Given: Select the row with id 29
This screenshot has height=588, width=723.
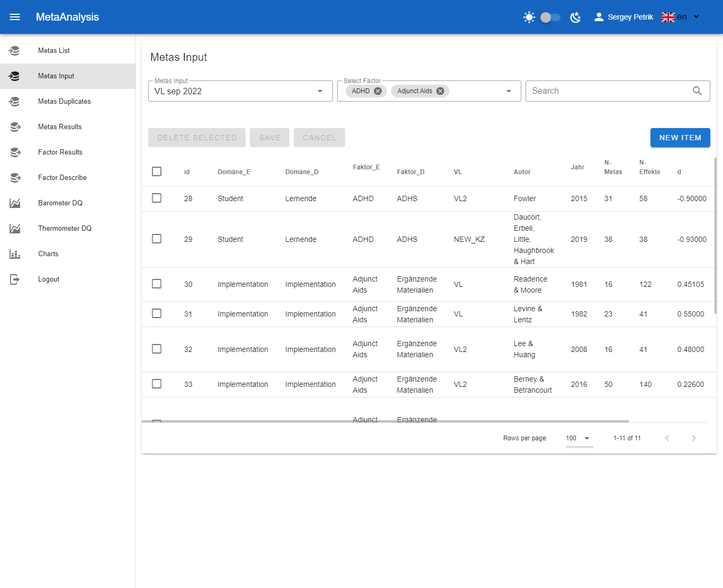Looking at the screenshot, I should (157, 239).
